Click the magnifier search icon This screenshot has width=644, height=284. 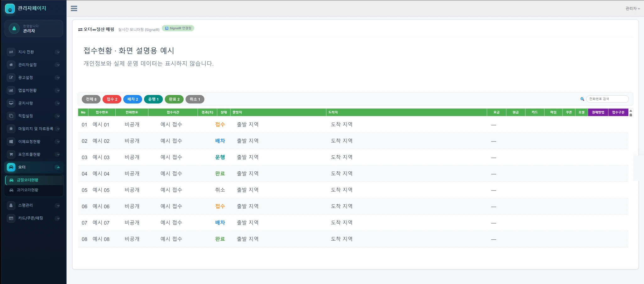click(x=582, y=99)
